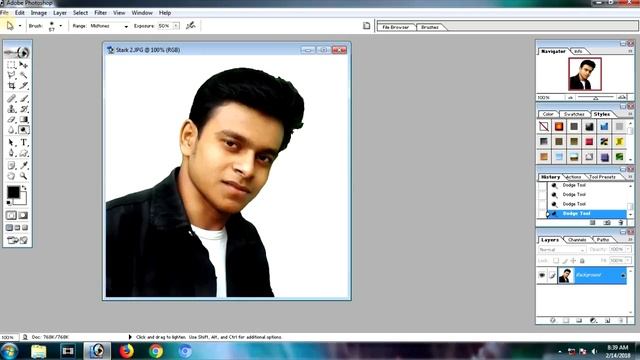Select the Eyedropper tool
The image size is (640, 360).
[x=24, y=165]
